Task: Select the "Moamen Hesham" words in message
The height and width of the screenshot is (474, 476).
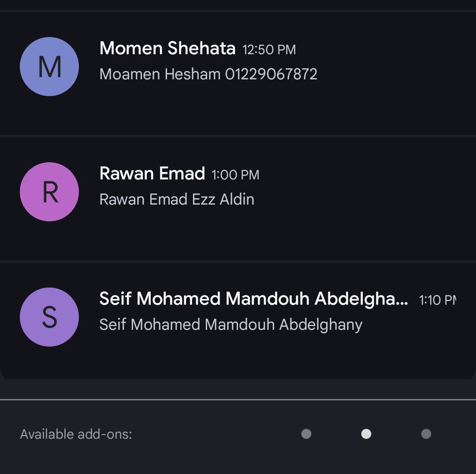Action: [x=160, y=74]
